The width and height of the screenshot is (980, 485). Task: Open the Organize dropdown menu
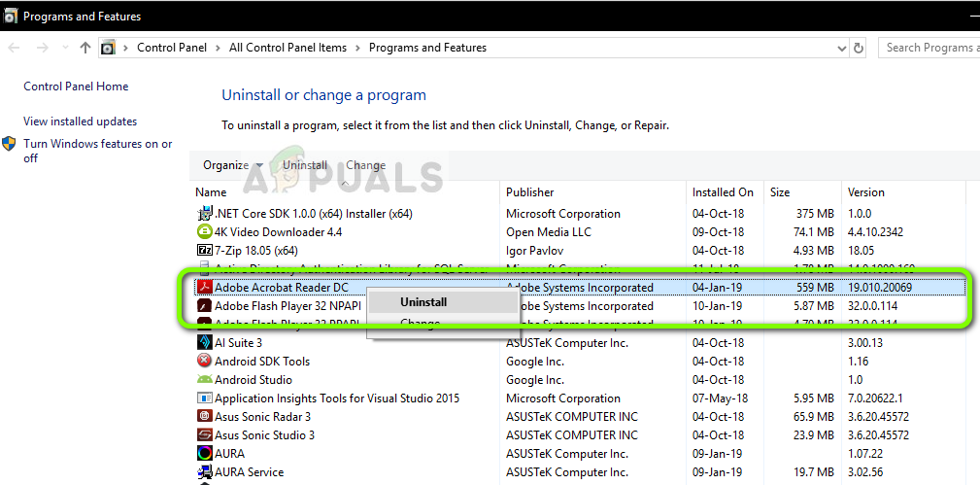[233, 165]
